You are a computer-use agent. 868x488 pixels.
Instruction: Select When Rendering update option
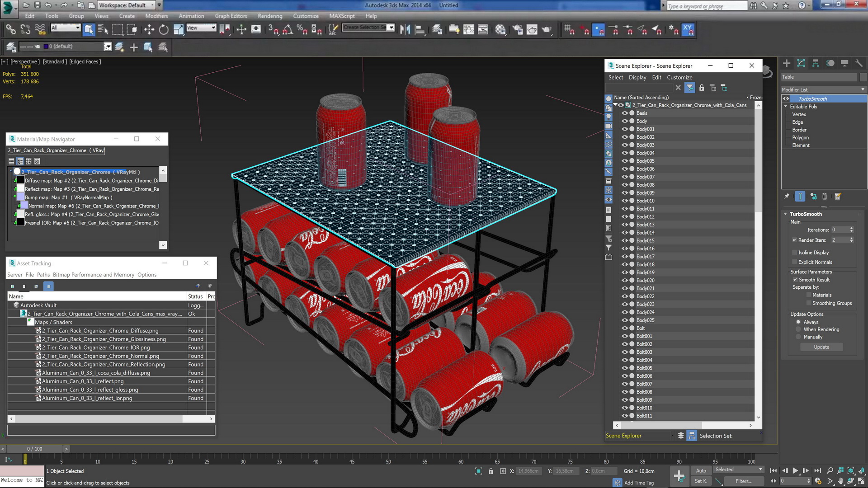(x=798, y=330)
